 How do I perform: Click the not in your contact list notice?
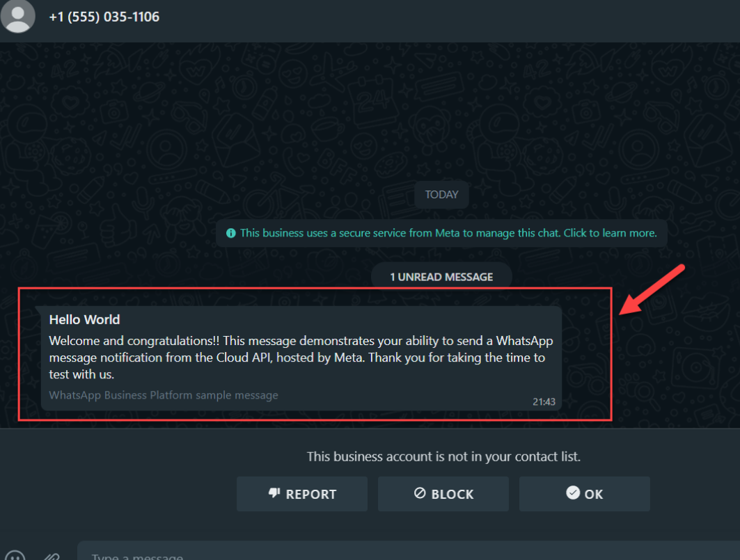point(443,456)
